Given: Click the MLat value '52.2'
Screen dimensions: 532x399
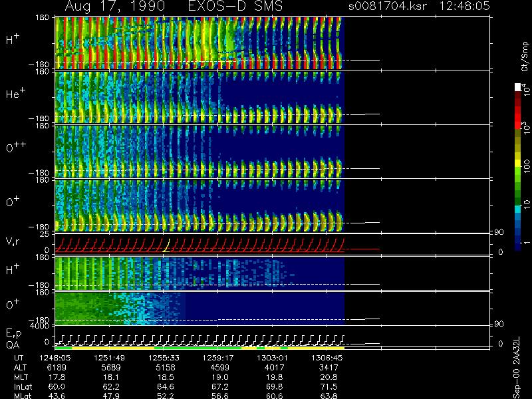Looking at the screenshot, I should point(166,396).
